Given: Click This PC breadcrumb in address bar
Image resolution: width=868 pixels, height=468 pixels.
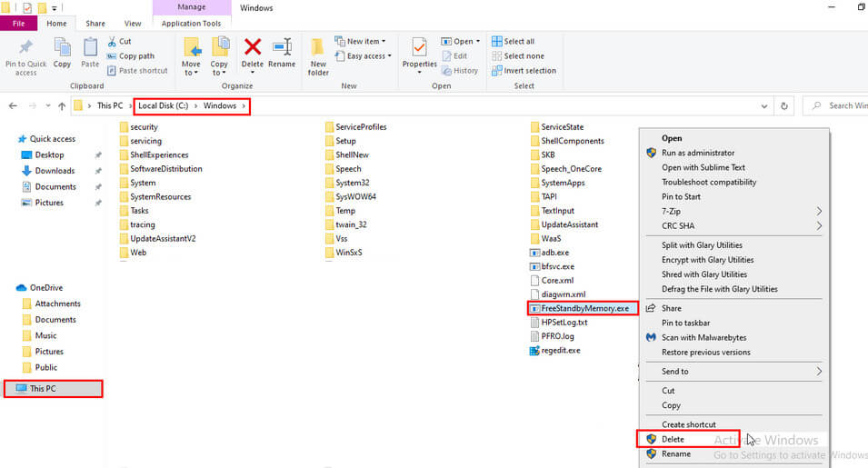Looking at the screenshot, I should [x=110, y=105].
